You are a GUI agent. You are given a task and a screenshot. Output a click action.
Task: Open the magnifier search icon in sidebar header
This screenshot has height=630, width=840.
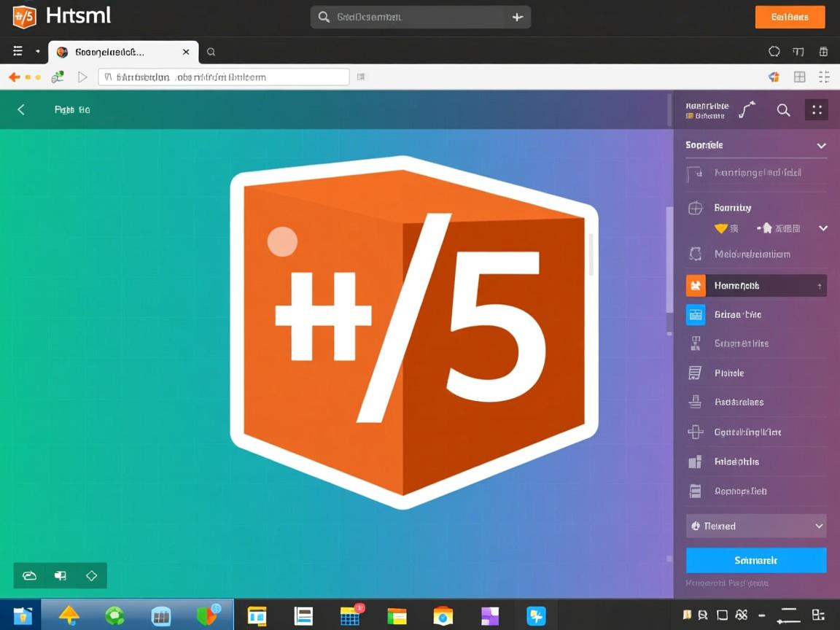point(783,110)
